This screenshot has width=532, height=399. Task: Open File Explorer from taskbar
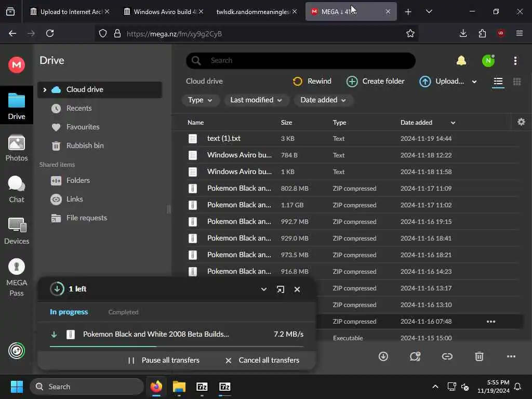(179, 387)
